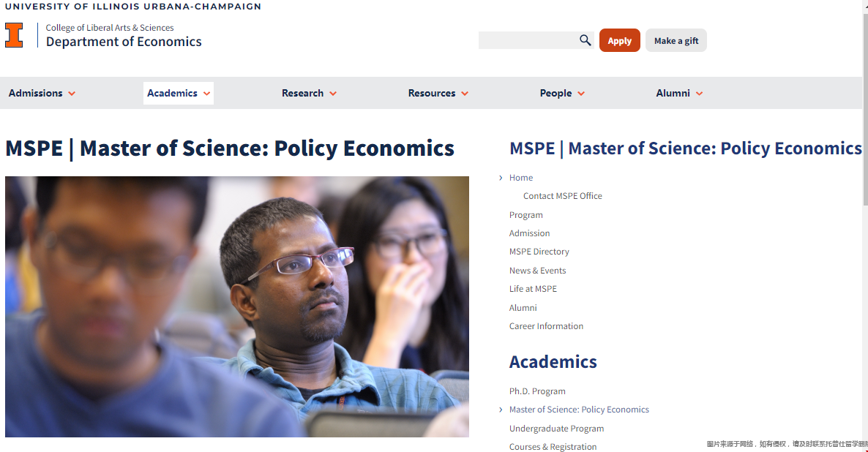This screenshot has width=868, height=452.
Task: Open the Academics nav item
Action: point(172,94)
